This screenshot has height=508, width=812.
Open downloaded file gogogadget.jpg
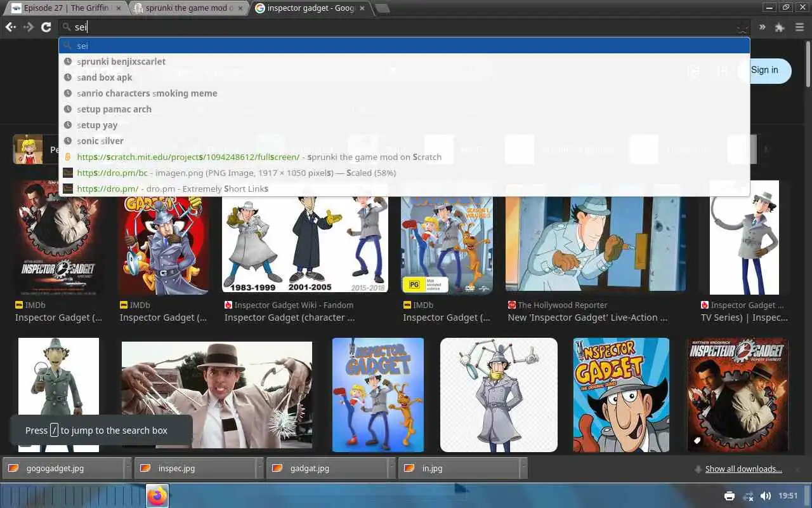click(62, 469)
